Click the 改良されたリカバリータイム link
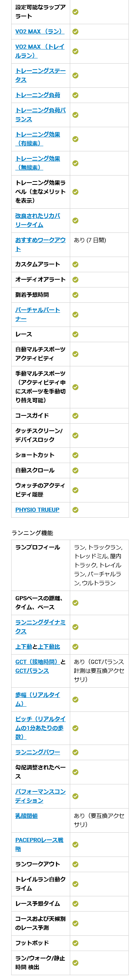 [38, 220]
